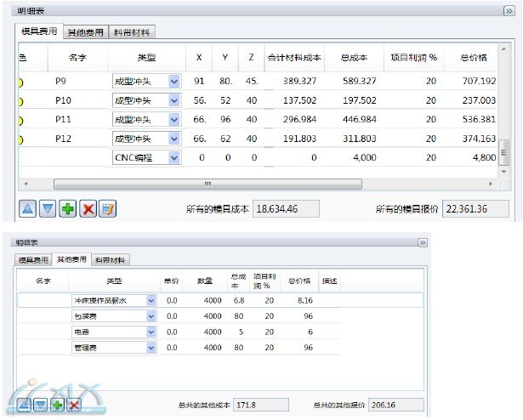The width and height of the screenshot is (523, 420).
Task: Click 合计材料成本 column header
Action: point(294,58)
